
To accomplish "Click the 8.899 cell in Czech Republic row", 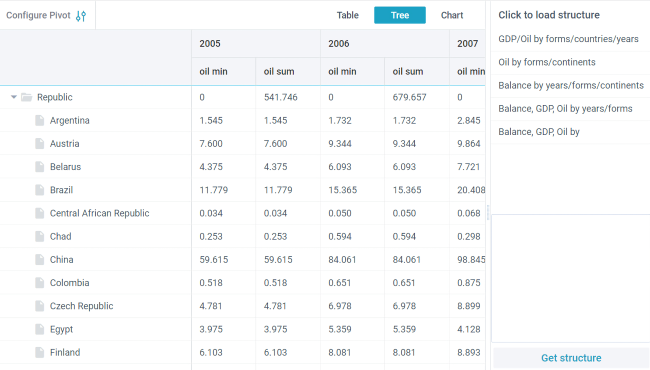I will click(468, 306).
